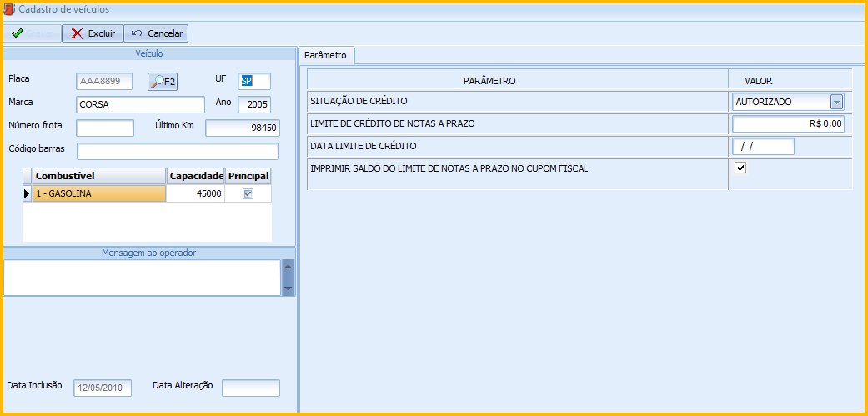Click the Cancelar button
Screen dimensions: 868x416
click(156, 33)
